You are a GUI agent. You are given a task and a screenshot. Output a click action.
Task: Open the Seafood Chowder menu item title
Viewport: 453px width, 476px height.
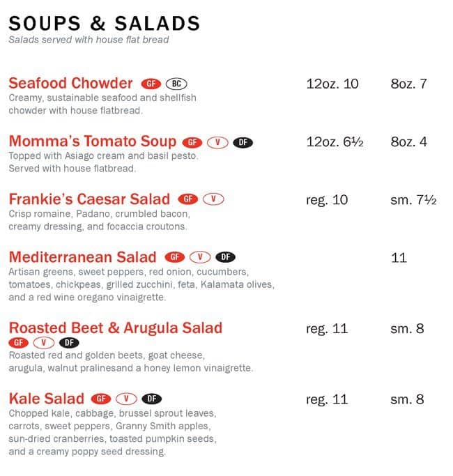point(70,84)
